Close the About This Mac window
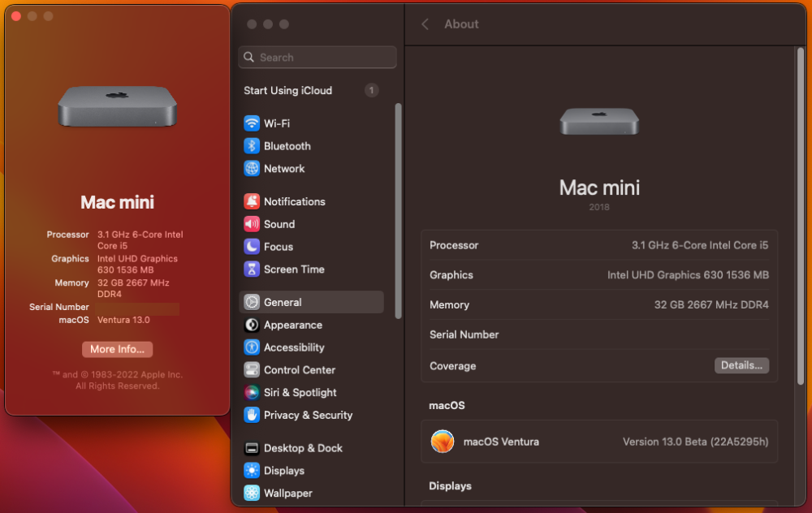The width and height of the screenshot is (812, 513). pyautogui.click(x=16, y=16)
